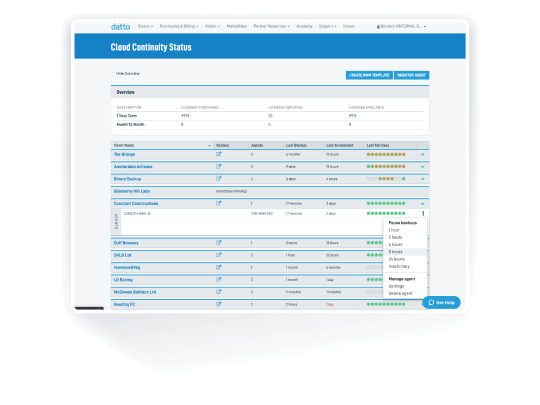
Task: Click the datto logo
Action: click(x=121, y=27)
